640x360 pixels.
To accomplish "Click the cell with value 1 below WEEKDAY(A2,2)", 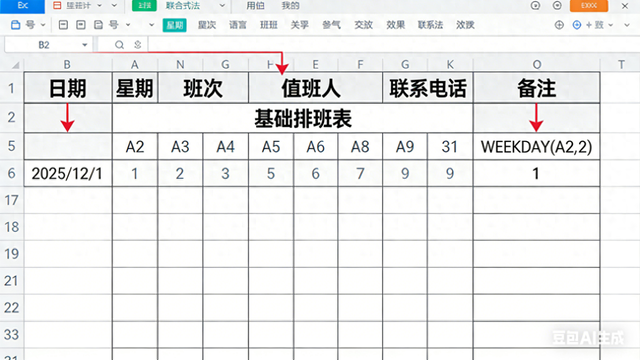I will pos(537,173).
